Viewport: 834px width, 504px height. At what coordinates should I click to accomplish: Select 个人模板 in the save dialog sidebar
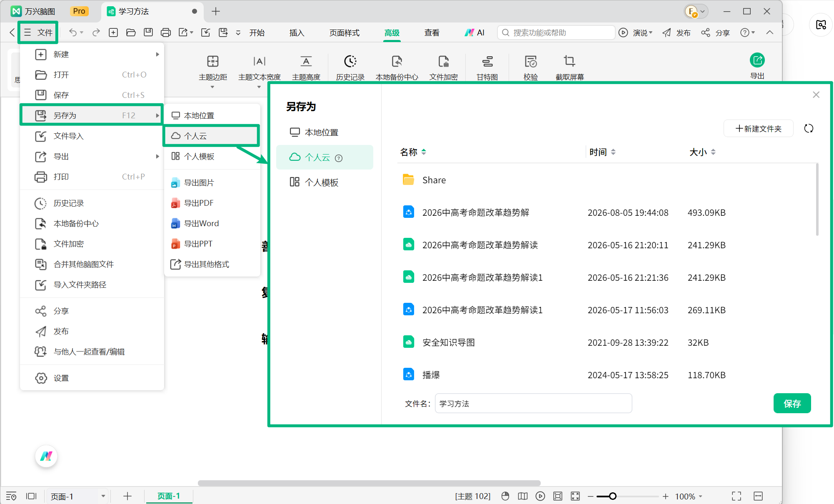pyautogui.click(x=325, y=182)
